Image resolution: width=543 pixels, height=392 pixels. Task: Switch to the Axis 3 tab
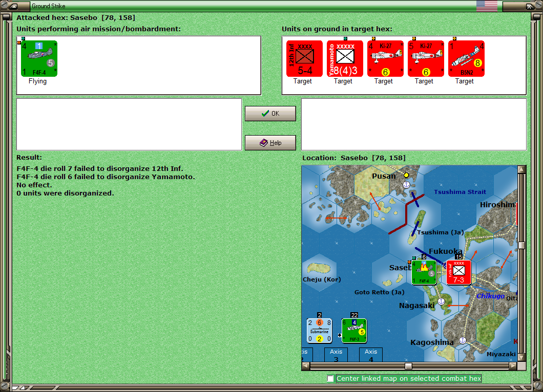336,355
